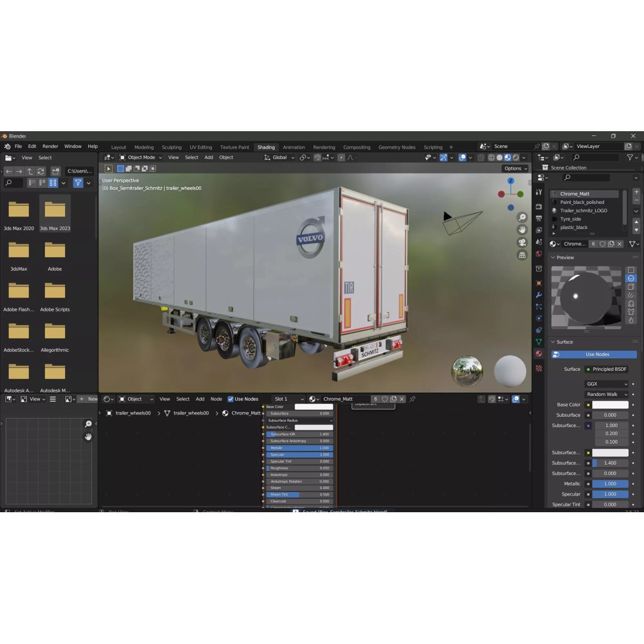
Task: Open the World properties tab
Action: [539, 254]
